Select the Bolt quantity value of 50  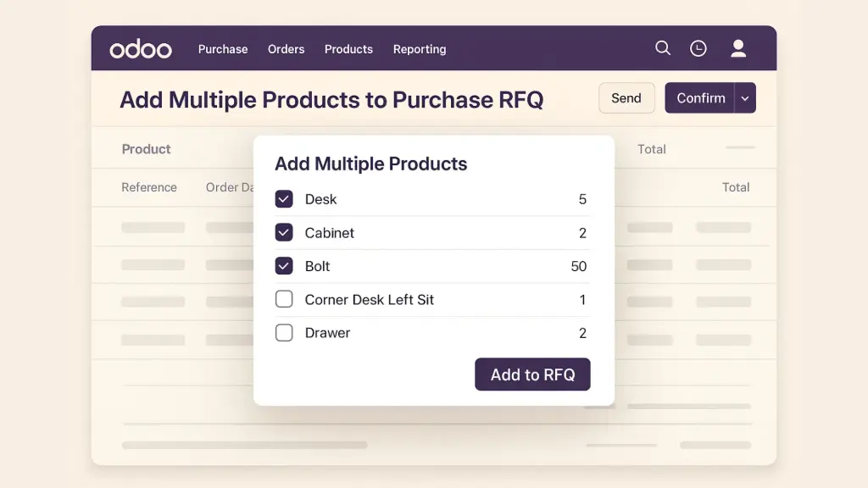pos(578,266)
